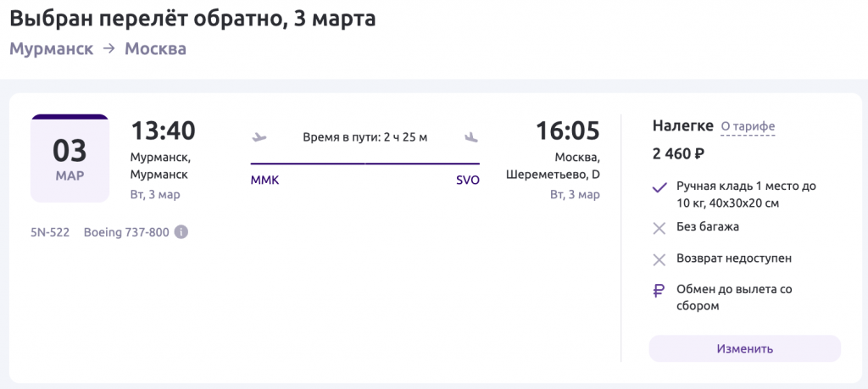Click the arrow between Мурманск and Москва
Screen dimensions: 868x389
click(108, 49)
